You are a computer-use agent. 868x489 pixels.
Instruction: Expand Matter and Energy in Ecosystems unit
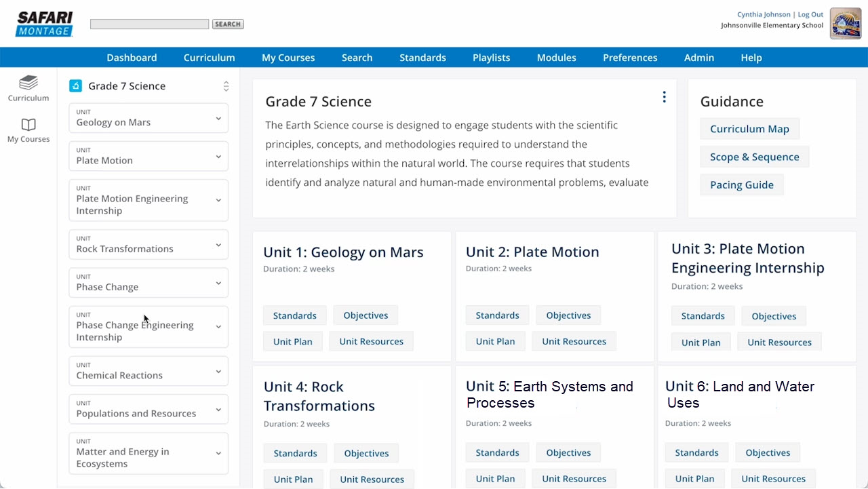tap(149, 453)
